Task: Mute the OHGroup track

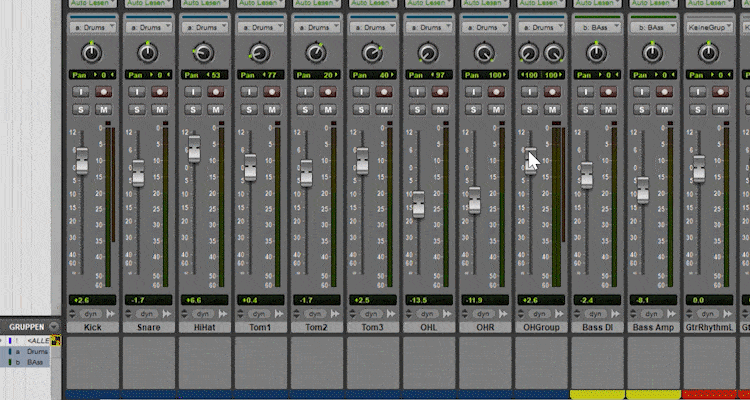Action: point(552,110)
